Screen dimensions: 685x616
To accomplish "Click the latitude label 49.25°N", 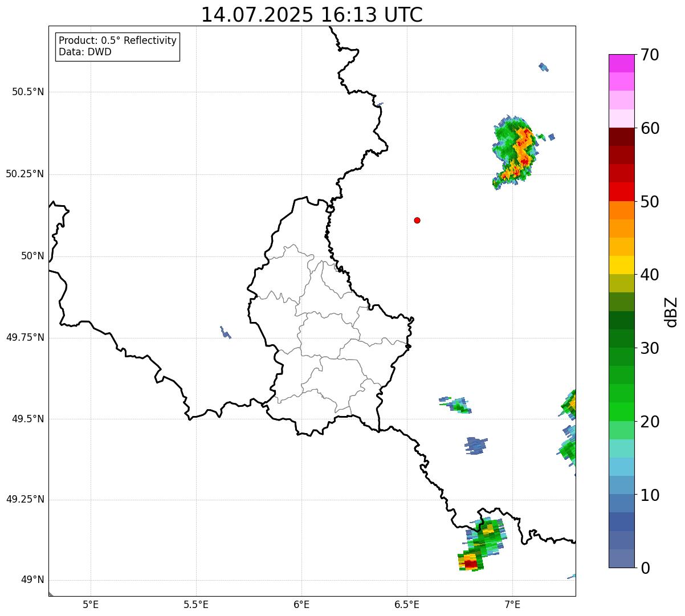I will pos(25,499).
